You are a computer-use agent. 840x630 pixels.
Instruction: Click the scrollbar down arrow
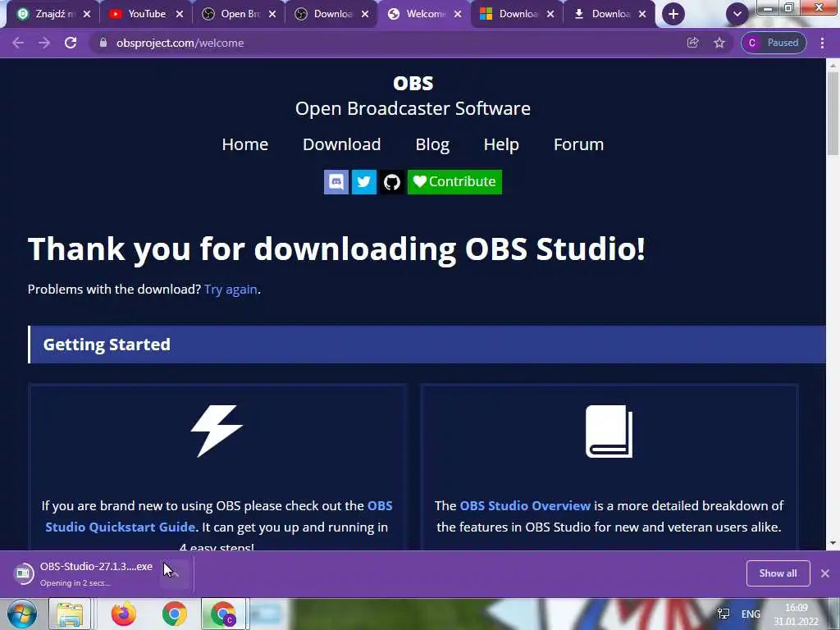coord(833,543)
